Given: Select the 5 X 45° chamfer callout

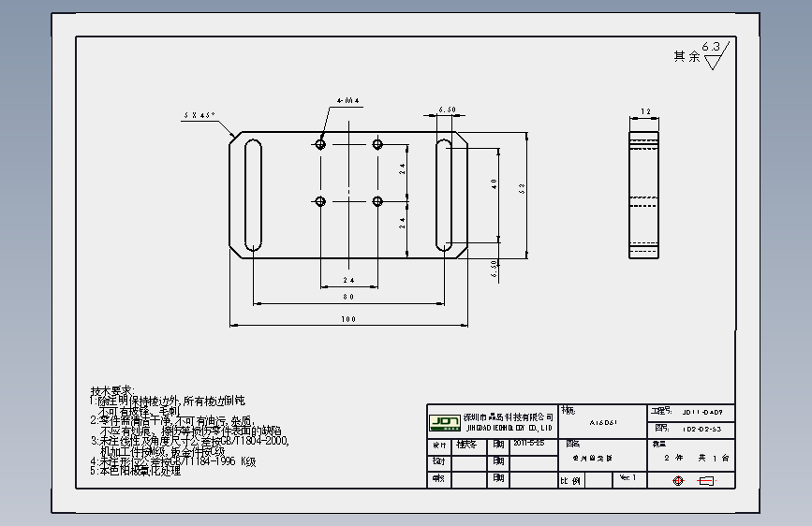Looking at the screenshot, I should click(x=199, y=115).
